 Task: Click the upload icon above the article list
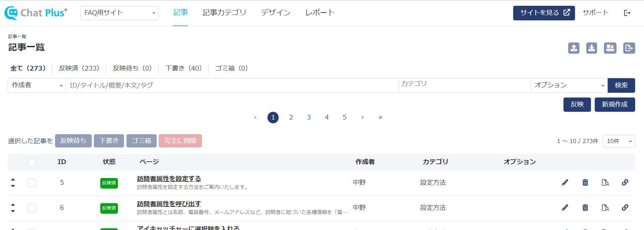pyautogui.click(x=574, y=48)
